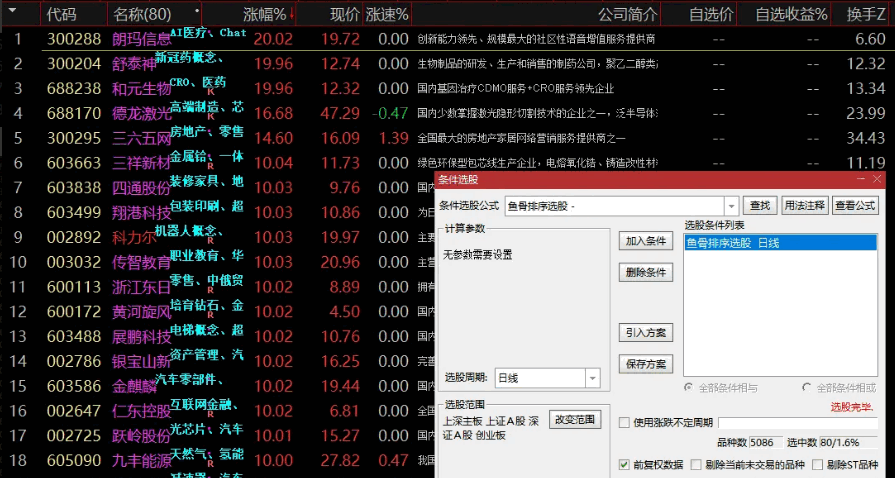The width and height of the screenshot is (895, 478).
Task: Click stock code 600172
Action: (x=74, y=311)
